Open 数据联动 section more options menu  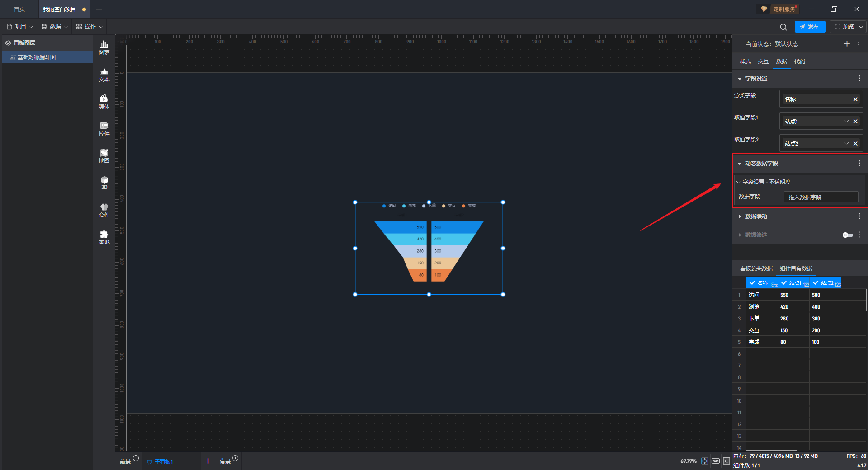[x=859, y=216]
